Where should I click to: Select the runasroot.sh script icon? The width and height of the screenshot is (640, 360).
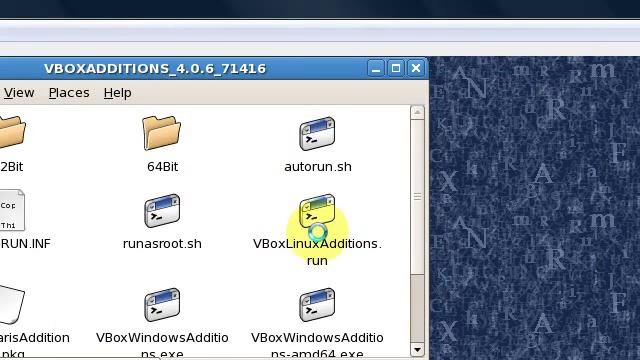click(162, 211)
